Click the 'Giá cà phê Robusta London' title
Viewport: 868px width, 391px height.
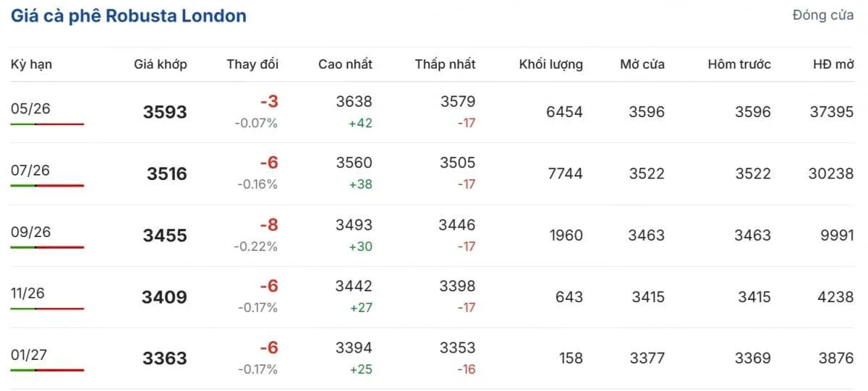pyautogui.click(x=128, y=16)
